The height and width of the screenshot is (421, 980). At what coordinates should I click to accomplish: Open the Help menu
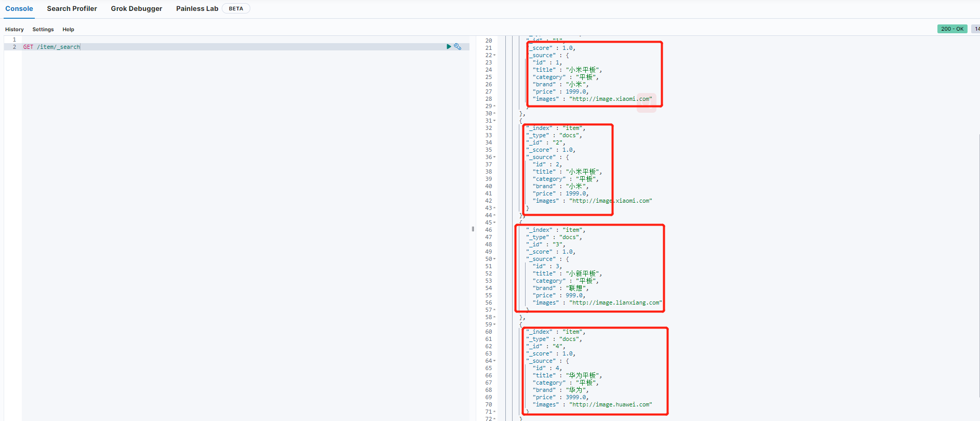point(69,30)
